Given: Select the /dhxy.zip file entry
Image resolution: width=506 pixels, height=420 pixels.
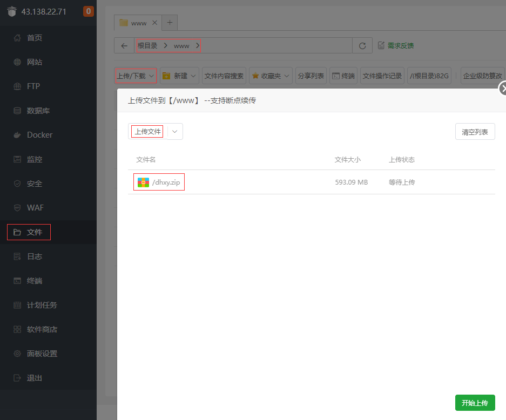Looking at the screenshot, I should pyautogui.click(x=159, y=182).
